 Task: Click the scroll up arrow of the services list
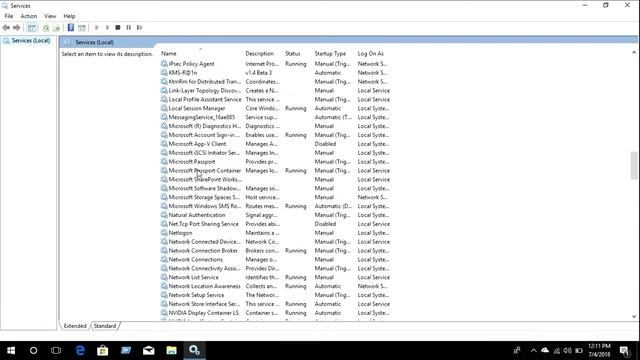point(634,53)
